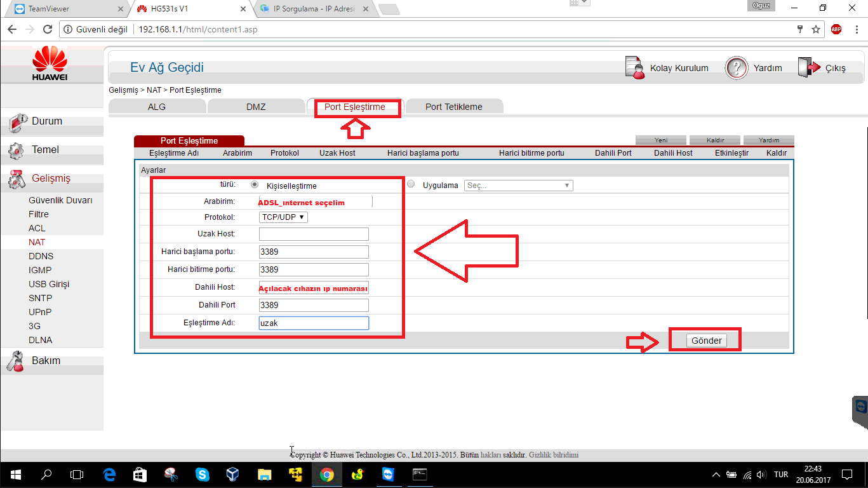Click the Yardım question mark icon

737,68
